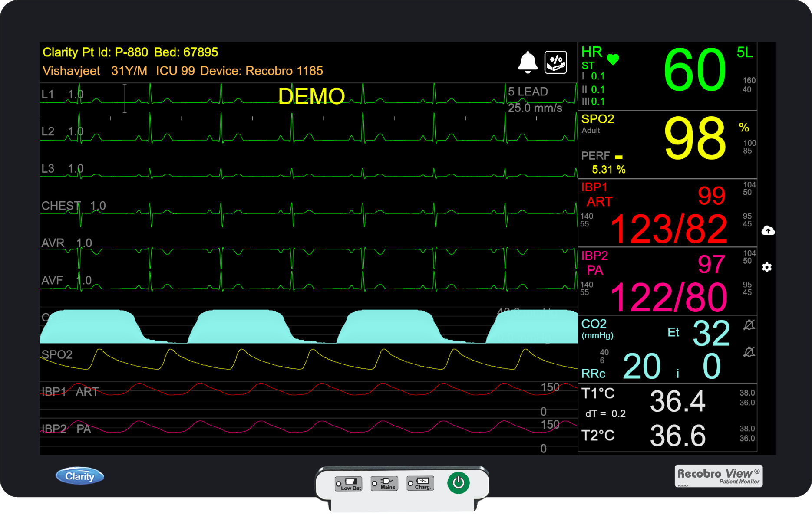
Task: Open the patient admit hand icon
Action: pos(556,62)
